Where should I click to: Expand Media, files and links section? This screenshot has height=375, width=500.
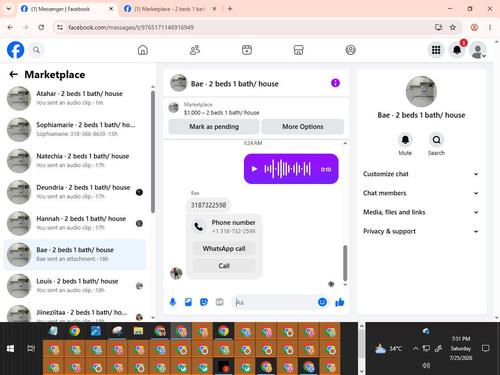[x=421, y=212]
